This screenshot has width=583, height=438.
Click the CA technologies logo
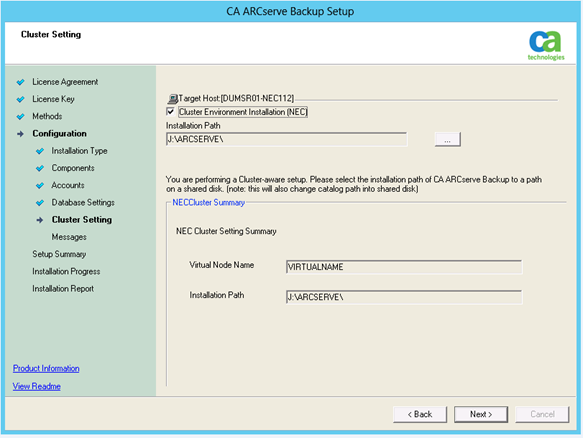546,45
